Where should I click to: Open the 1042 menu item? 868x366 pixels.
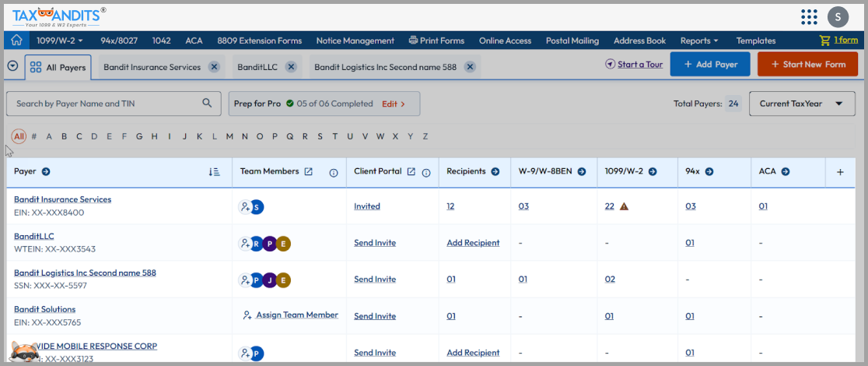pos(162,40)
